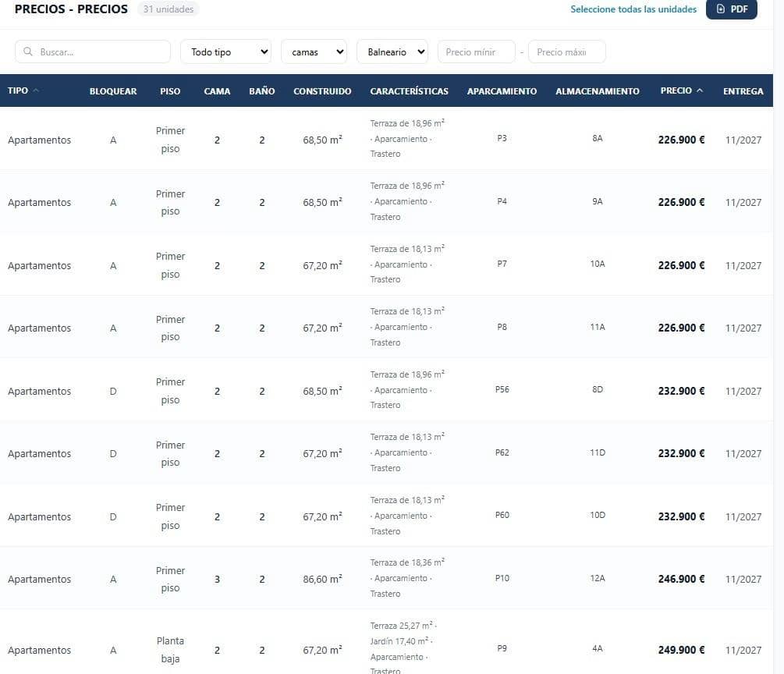Select the 3-bedroom apartment row priced 246.900 €
Image resolution: width=784 pixels, height=674 pixels.
click(x=386, y=579)
